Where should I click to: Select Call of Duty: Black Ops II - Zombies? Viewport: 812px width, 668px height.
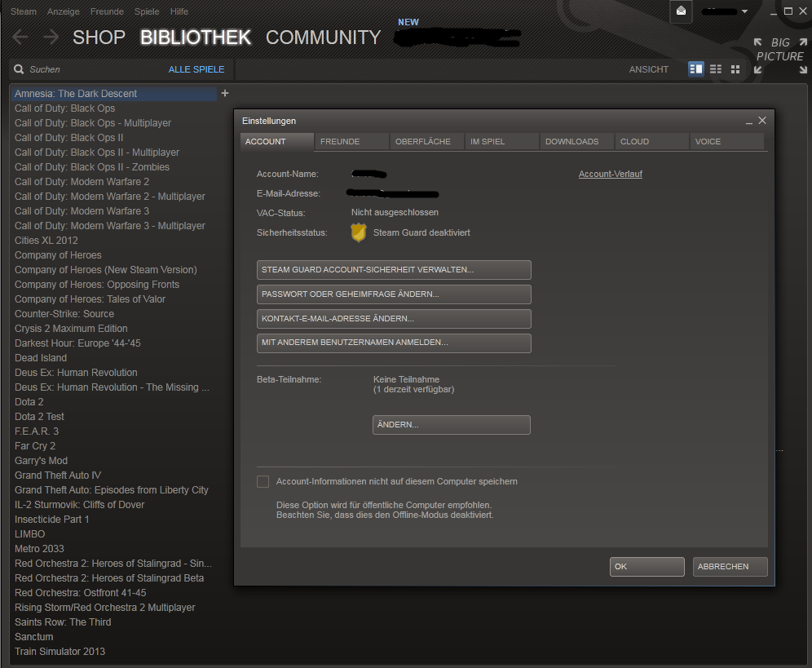tap(92, 167)
